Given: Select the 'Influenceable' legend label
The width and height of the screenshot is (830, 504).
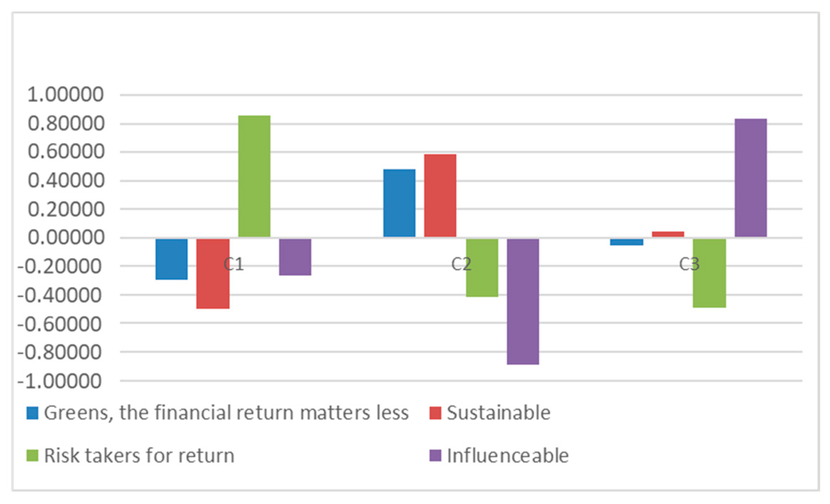Looking at the screenshot, I should point(508,456).
